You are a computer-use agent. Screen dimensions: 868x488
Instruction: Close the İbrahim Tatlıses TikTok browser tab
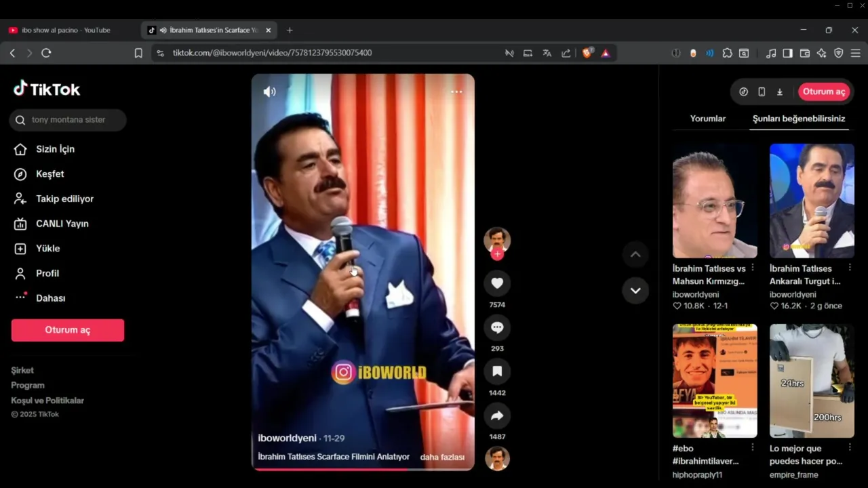point(269,30)
